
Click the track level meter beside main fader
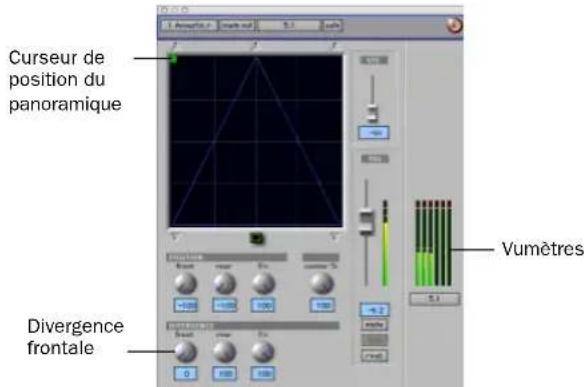click(385, 243)
